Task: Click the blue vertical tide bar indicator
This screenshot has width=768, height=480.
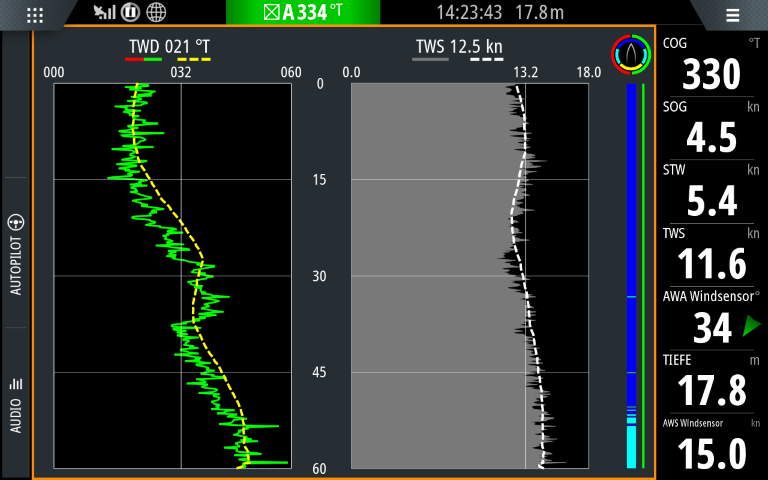Action: coord(631,250)
